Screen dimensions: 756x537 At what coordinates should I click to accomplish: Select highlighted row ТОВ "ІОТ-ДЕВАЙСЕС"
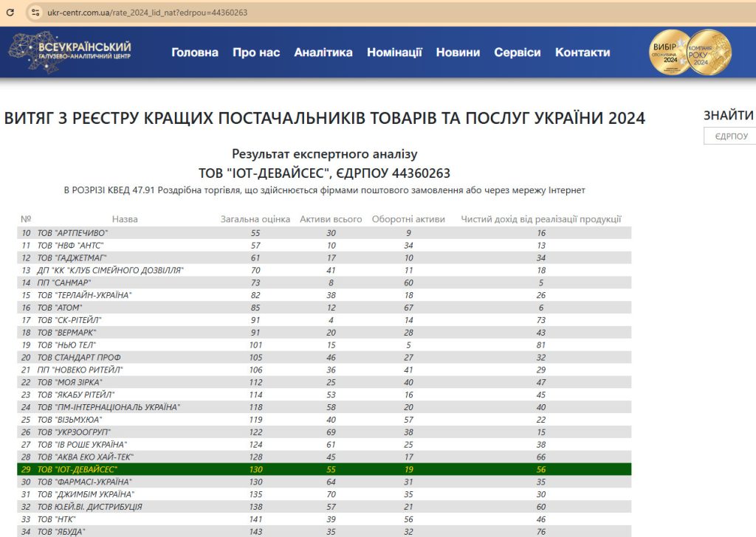[x=324, y=470]
